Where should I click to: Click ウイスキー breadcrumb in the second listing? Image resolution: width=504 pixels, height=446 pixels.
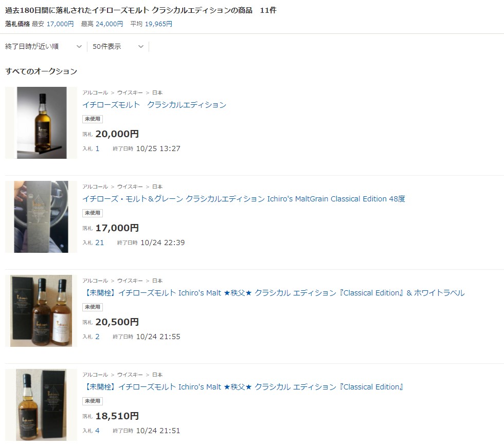[x=130, y=187]
